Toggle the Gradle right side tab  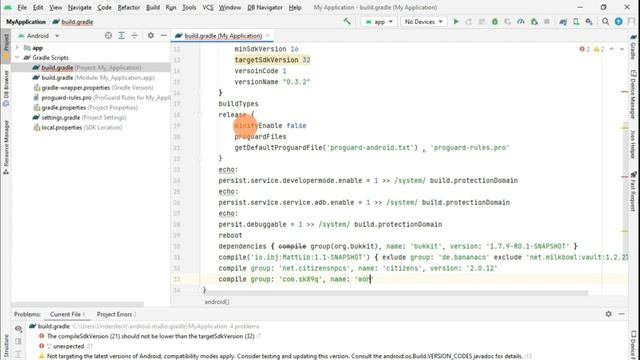(633, 47)
